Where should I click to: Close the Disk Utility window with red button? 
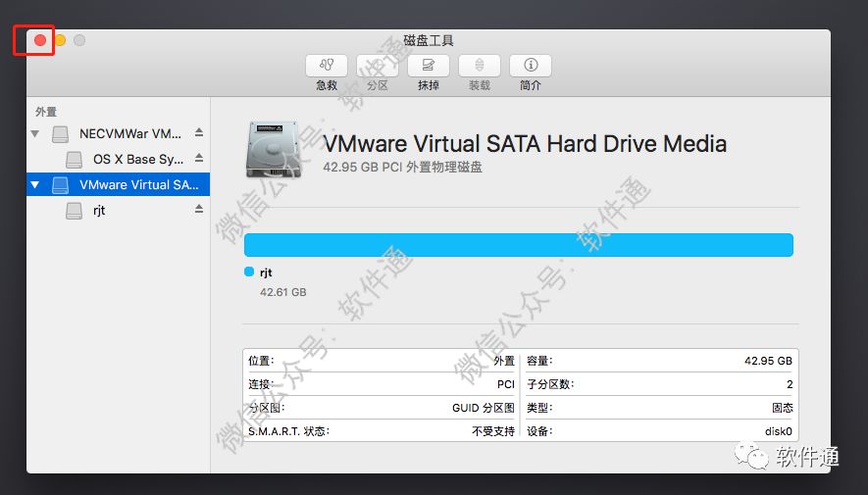point(40,40)
